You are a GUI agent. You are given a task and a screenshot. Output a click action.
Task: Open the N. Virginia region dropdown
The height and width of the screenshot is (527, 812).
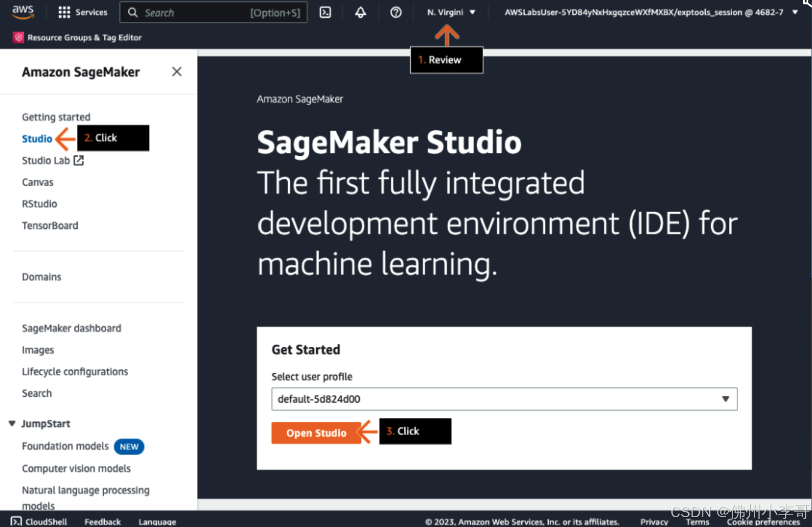(x=451, y=12)
